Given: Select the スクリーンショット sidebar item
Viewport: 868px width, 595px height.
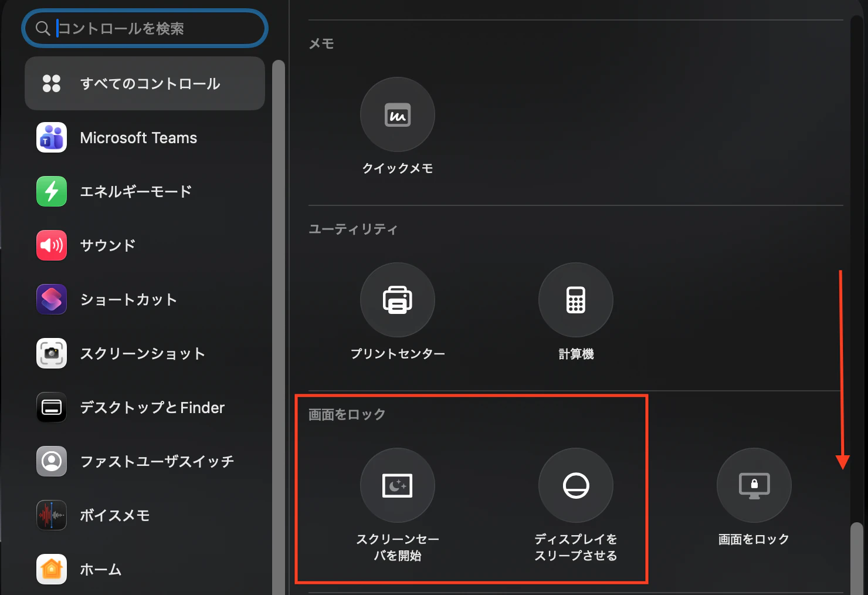Looking at the screenshot, I should (145, 353).
